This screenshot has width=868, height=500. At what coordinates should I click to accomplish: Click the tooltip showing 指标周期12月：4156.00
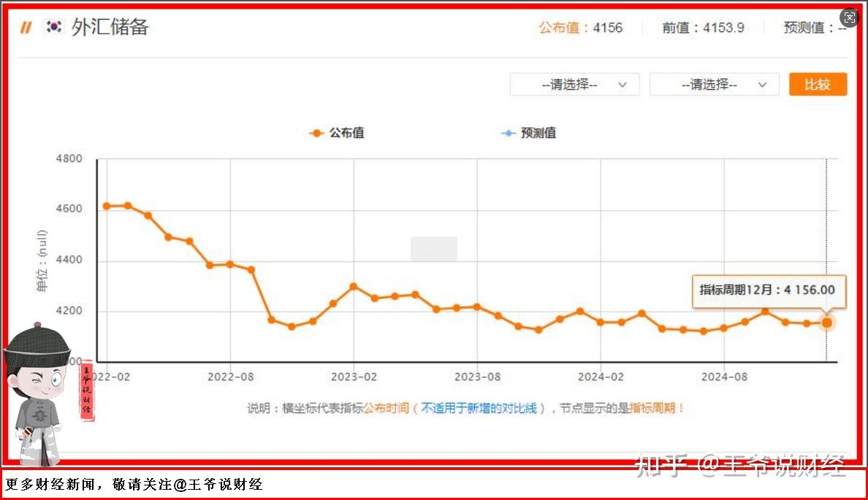coord(768,290)
